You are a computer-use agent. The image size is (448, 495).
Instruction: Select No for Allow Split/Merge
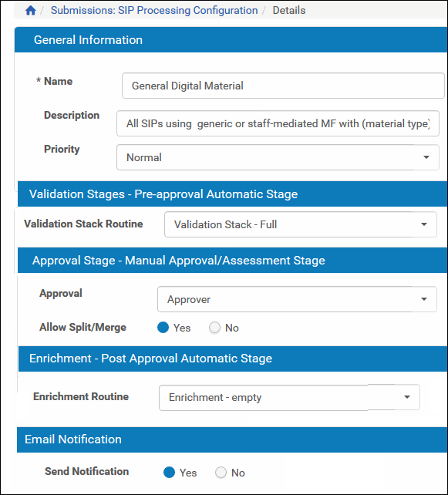214,328
